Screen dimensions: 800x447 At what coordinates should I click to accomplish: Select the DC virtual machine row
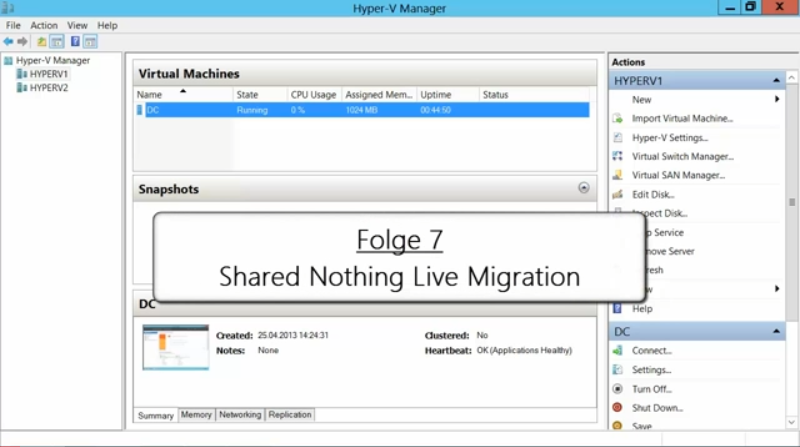pyautogui.click(x=363, y=110)
